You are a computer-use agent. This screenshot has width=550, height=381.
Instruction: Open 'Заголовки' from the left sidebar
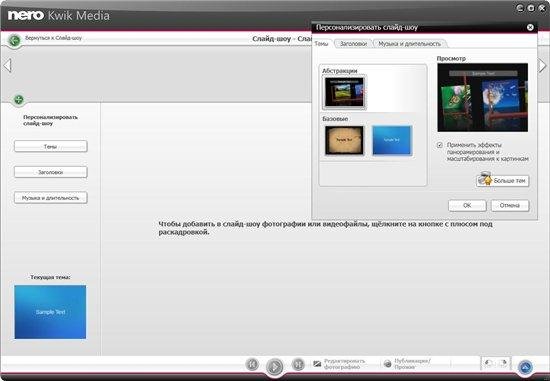(x=51, y=172)
